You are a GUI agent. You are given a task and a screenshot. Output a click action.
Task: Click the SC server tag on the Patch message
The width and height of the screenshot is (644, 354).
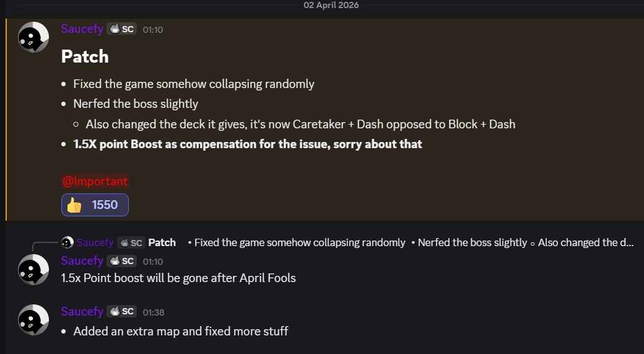[121, 29]
